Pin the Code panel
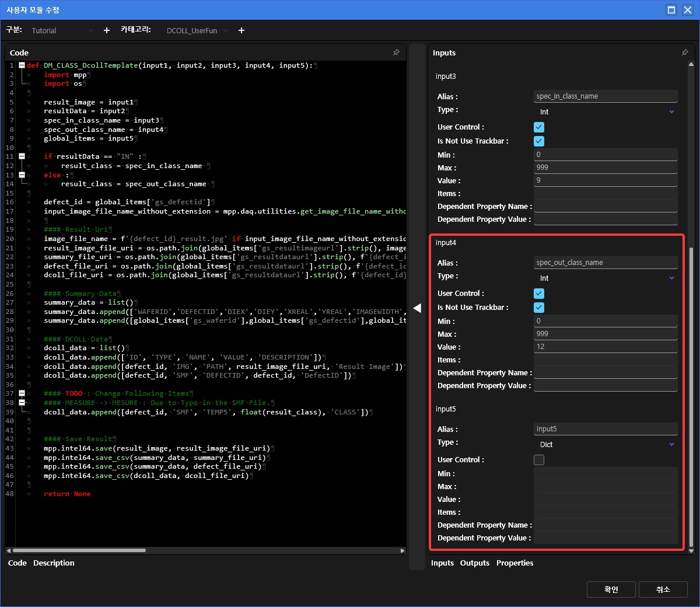 pos(396,53)
